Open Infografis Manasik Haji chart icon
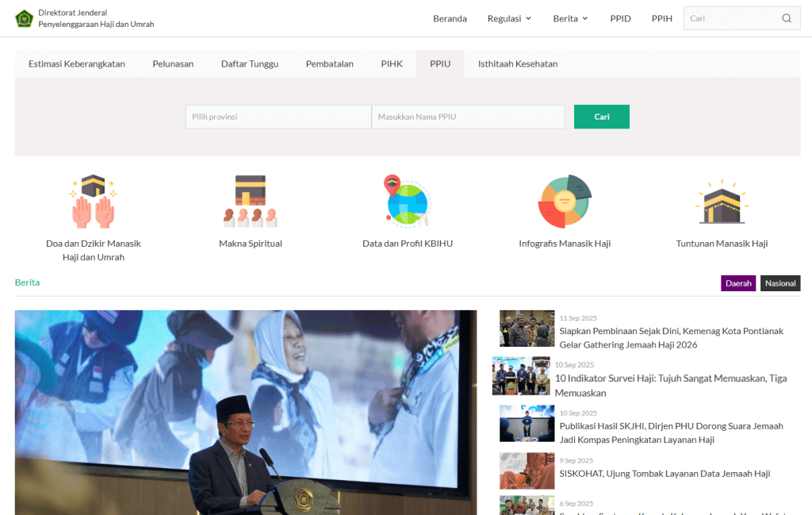The width and height of the screenshot is (812, 515). pyautogui.click(x=565, y=202)
